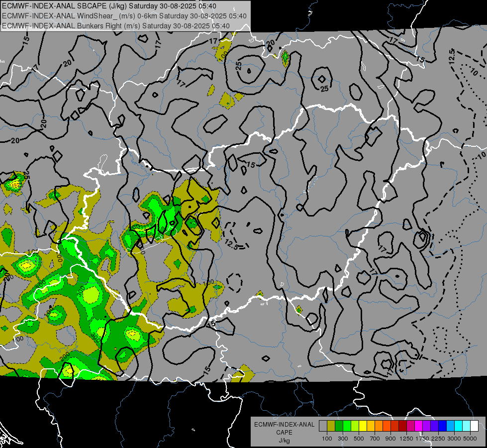Select the orange-red swatch left of 900

[387, 426]
